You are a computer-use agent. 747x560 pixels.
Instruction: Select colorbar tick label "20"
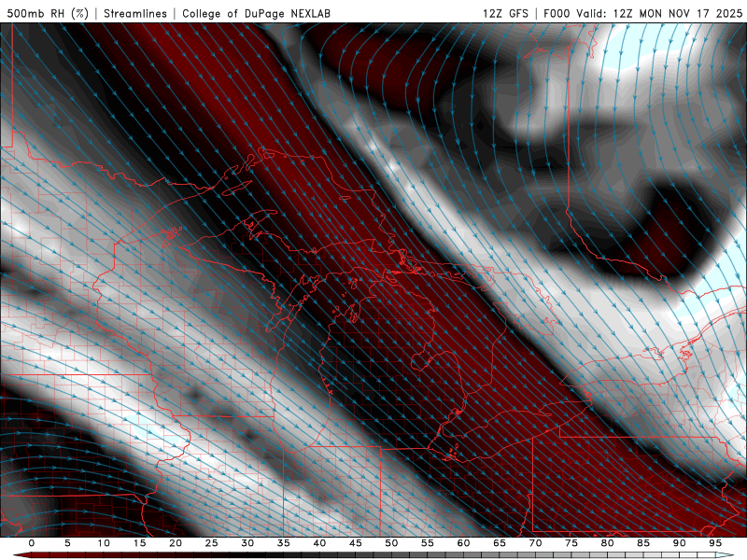pos(176,543)
